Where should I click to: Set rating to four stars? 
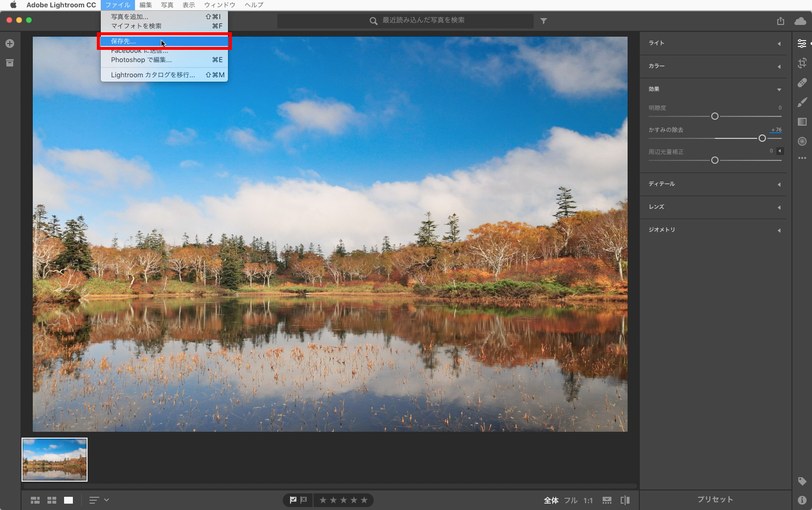tap(354, 500)
